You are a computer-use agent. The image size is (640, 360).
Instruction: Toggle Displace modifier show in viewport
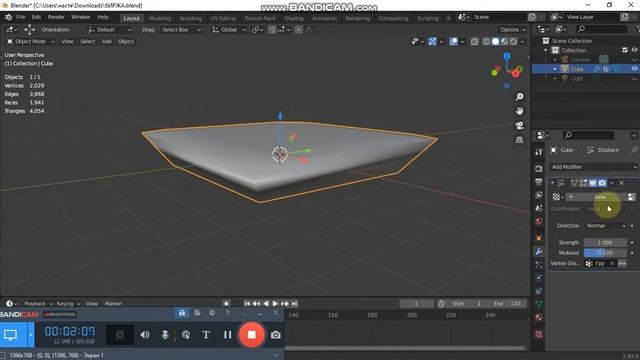tap(593, 183)
